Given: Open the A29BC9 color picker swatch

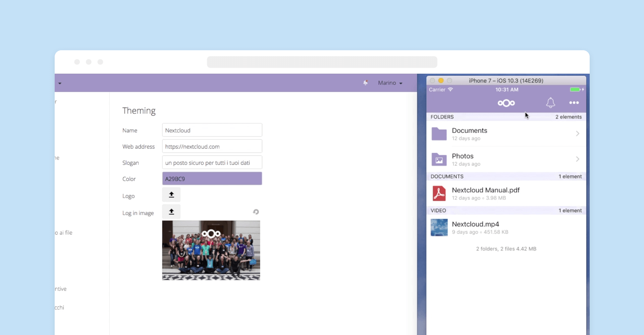Looking at the screenshot, I should (212, 179).
